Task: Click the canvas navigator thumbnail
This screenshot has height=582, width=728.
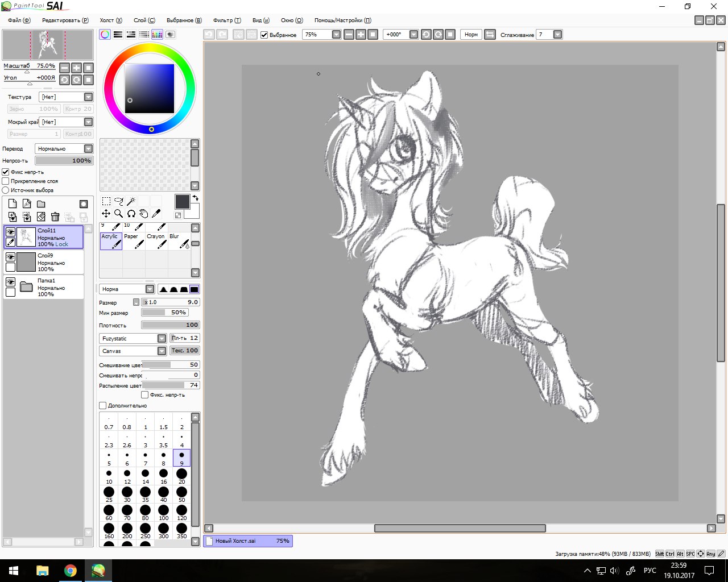Action: click(48, 45)
